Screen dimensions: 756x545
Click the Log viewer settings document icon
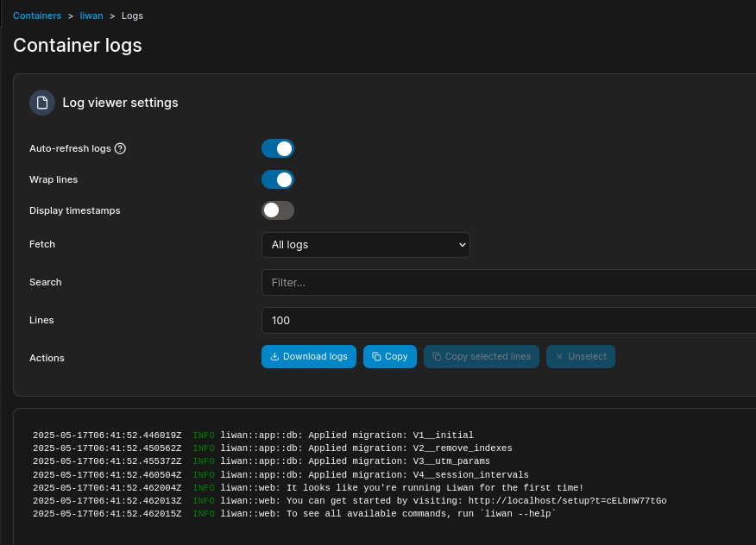[42, 103]
